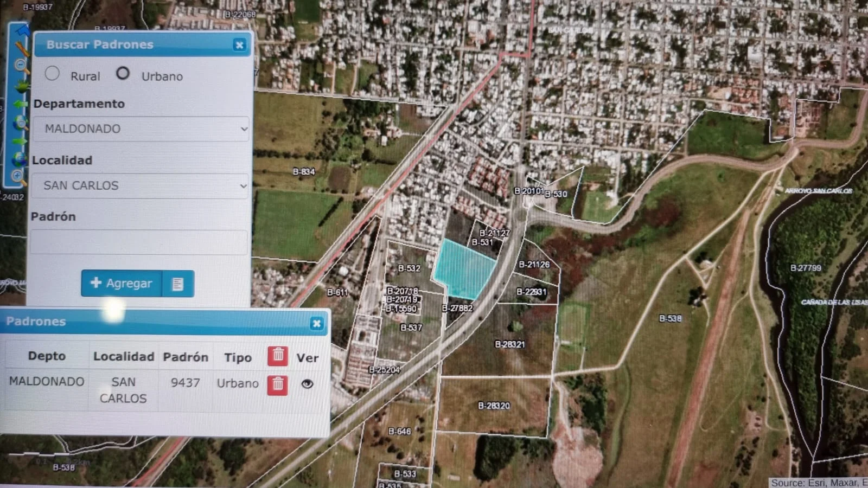
Task: Select the Urbano radio button
Action: (123, 73)
